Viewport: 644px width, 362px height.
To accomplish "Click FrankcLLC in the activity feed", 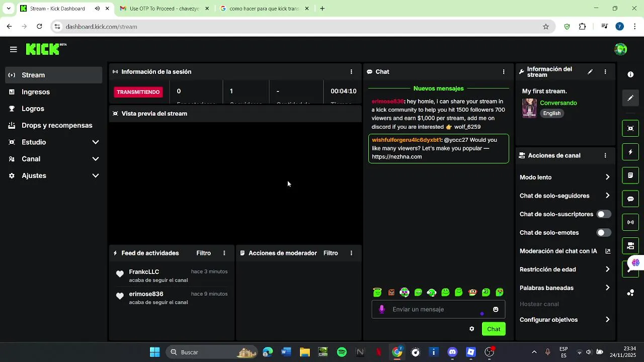I will (x=144, y=272).
